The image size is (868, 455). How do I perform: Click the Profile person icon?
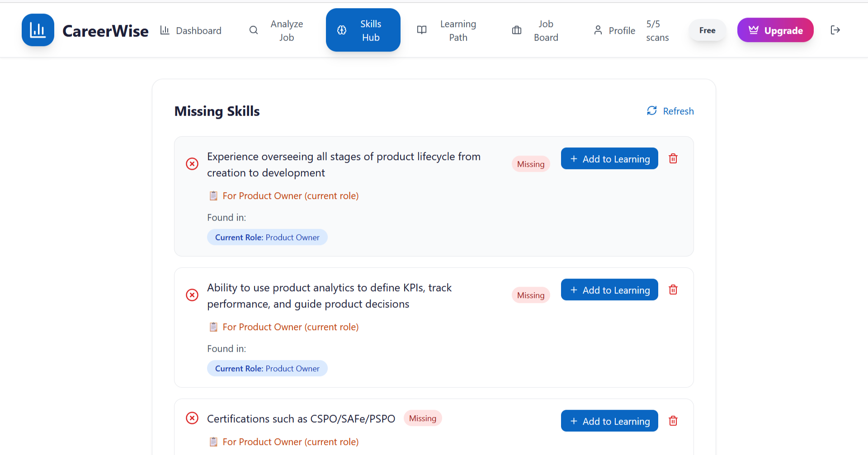coord(598,30)
